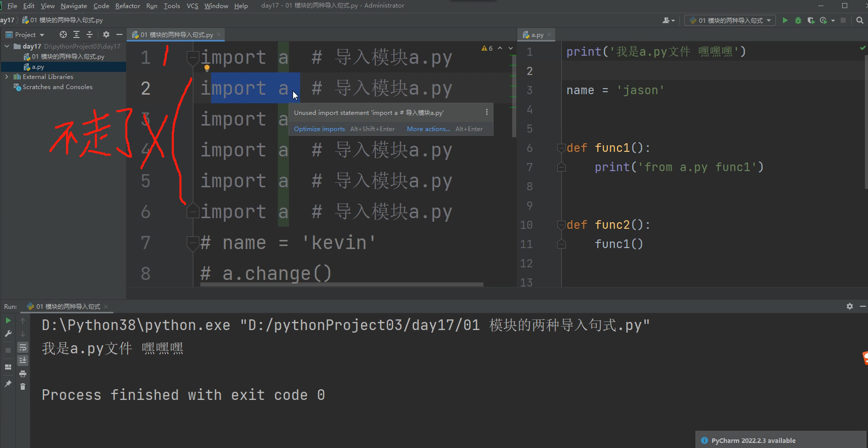Viewport: 868px width, 448px height.
Task: Click the Debug bug icon in toolbar
Action: tap(798, 20)
